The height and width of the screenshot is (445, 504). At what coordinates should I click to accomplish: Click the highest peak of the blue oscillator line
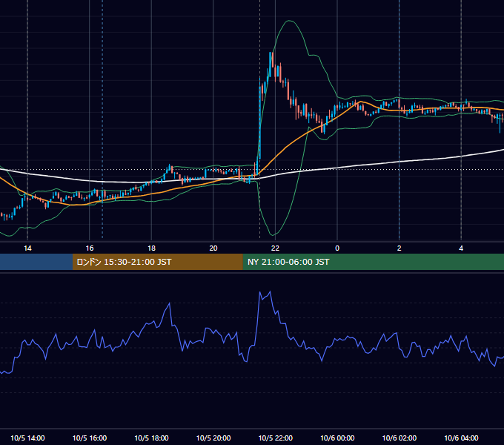point(270,291)
